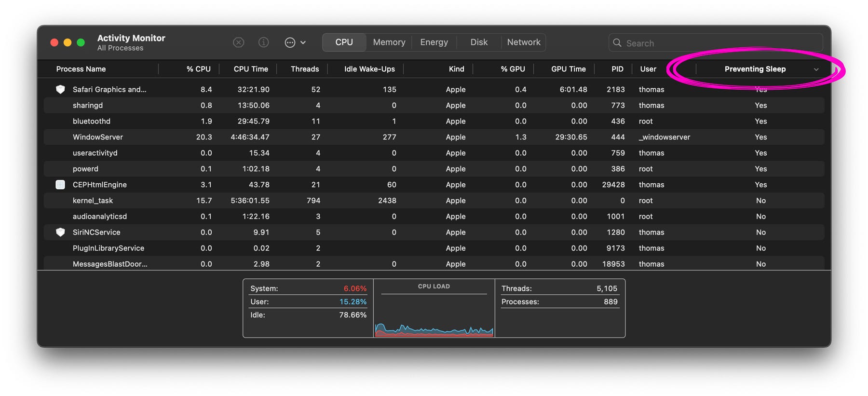This screenshot has width=868, height=396.
Task: Sort by the Kind column header
Action: (x=456, y=69)
